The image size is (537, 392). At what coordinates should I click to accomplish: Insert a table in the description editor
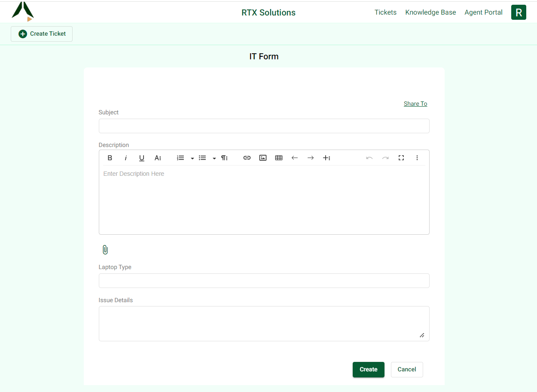pyautogui.click(x=278, y=158)
